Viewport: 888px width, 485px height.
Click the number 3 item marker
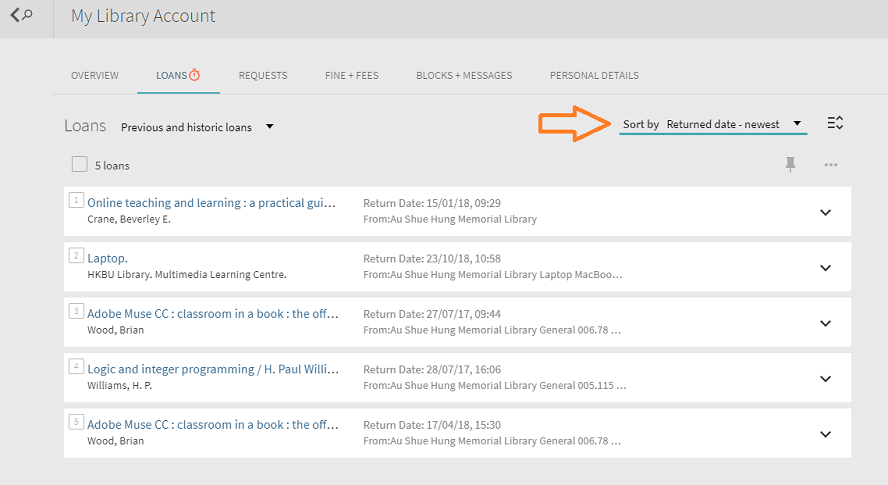(76, 311)
